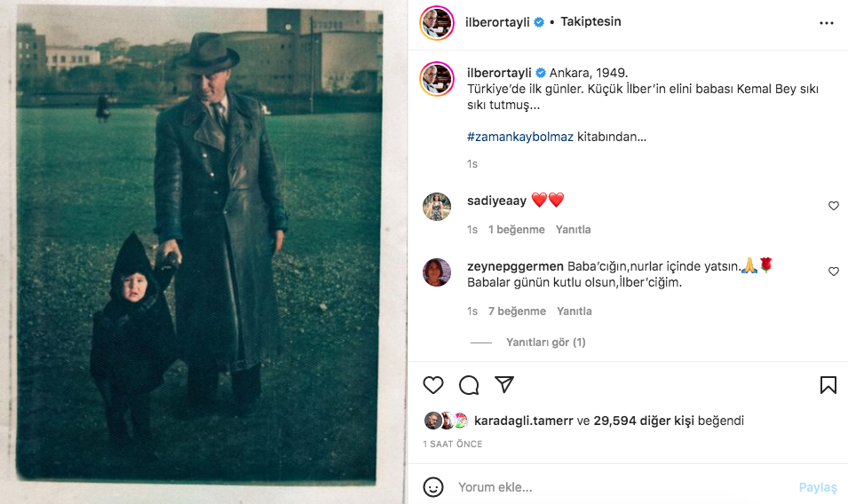848x504 pixels.
Task: Open the #zamankaybolmaz hashtag
Action: [520, 138]
